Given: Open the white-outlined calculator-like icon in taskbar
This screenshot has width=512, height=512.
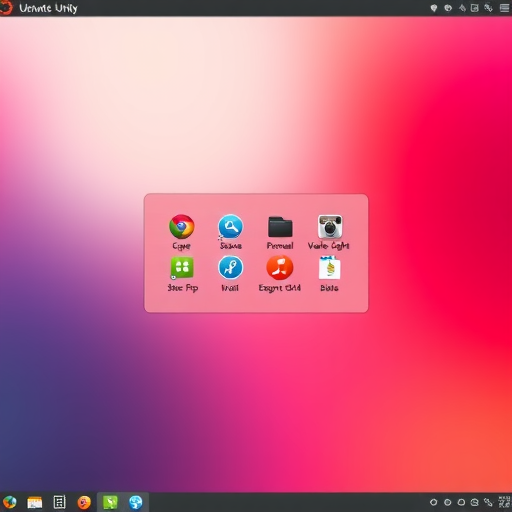Looking at the screenshot, I should tap(59, 502).
